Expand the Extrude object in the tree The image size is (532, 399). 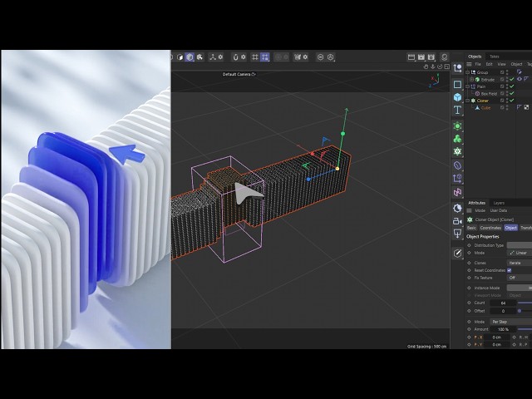tap(471, 80)
